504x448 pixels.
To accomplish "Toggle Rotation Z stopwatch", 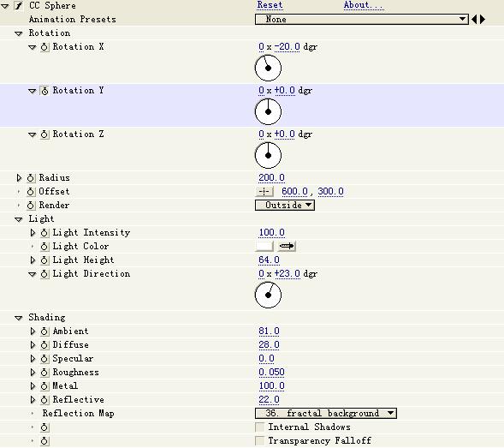I will point(44,134).
